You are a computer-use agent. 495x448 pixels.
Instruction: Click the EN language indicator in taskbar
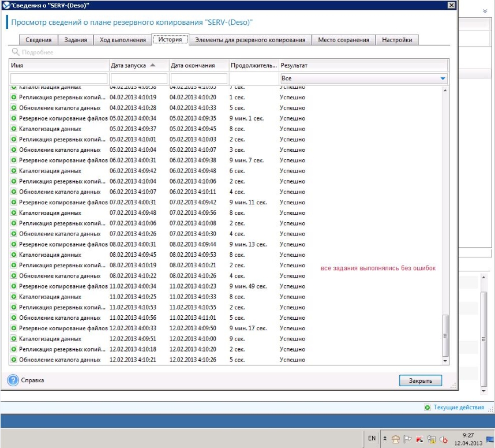[x=372, y=438]
